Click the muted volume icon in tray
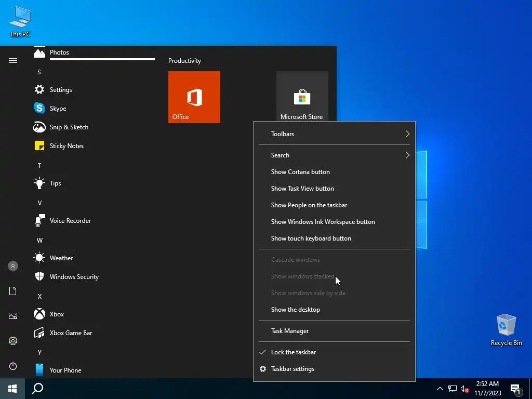This screenshot has height=399, width=532. tap(464, 389)
